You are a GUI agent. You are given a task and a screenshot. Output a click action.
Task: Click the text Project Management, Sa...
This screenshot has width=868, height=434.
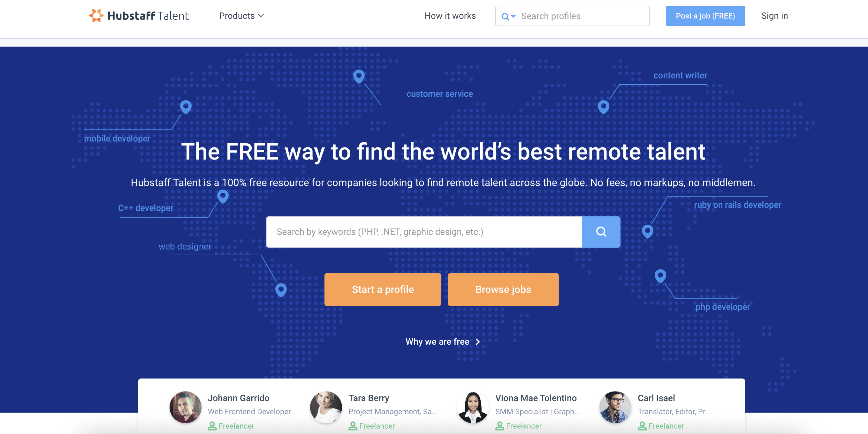coord(393,412)
